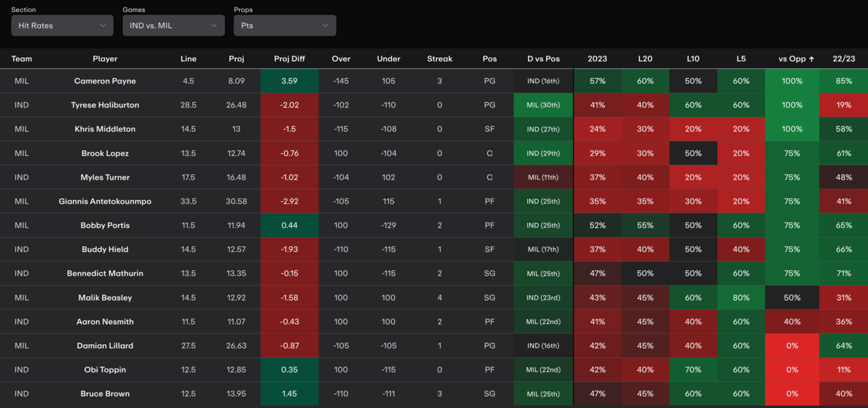Click Khris Middleton's 24% 2023 cell
Screen dimensions: 868x408
(597, 129)
